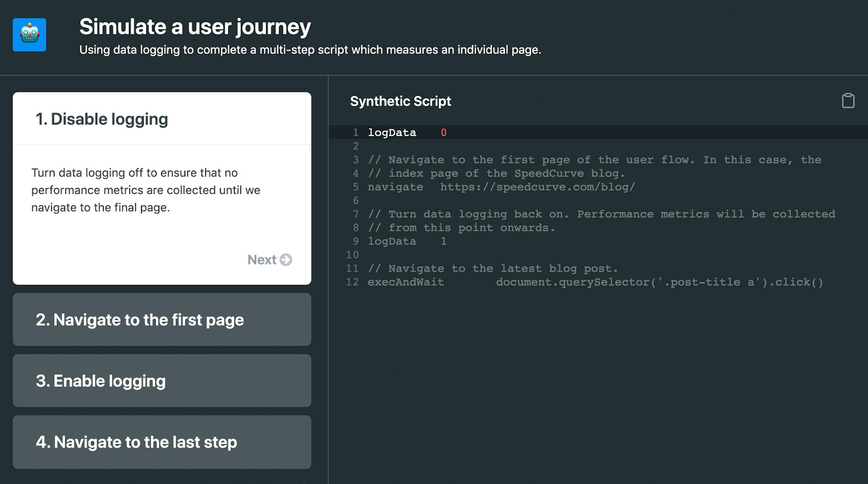The image size is (868, 484).
Task: Select script line number 5
Action: [356, 187]
